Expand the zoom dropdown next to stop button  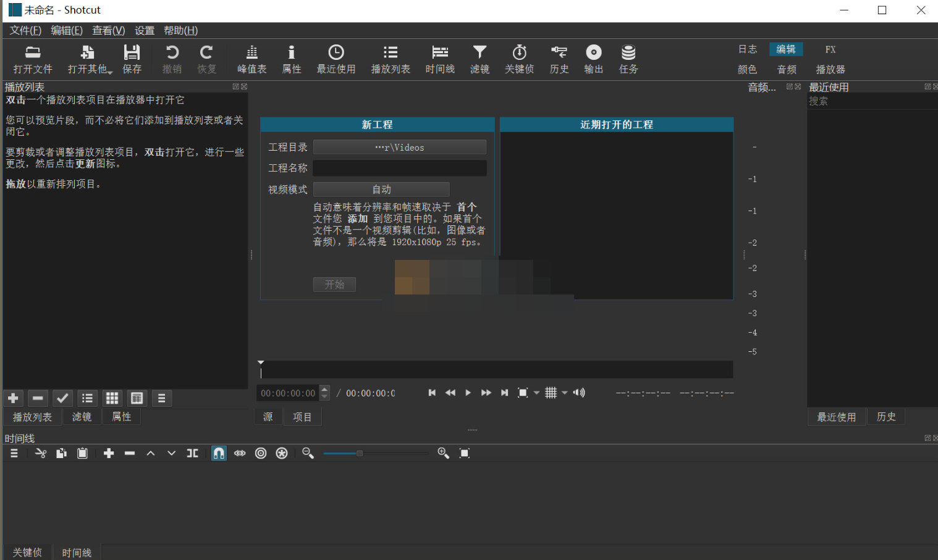(535, 392)
